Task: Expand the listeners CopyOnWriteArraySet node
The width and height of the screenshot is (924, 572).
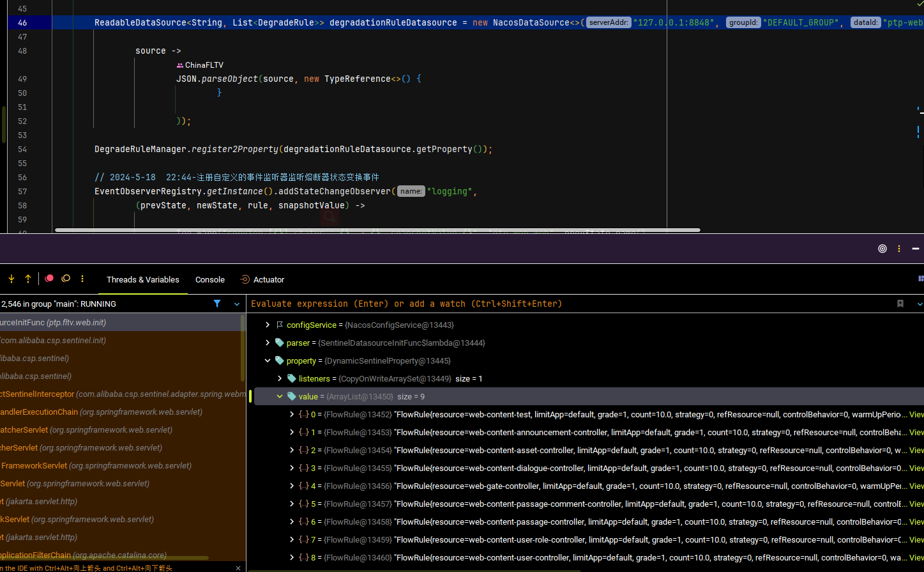Action: pos(280,379)
